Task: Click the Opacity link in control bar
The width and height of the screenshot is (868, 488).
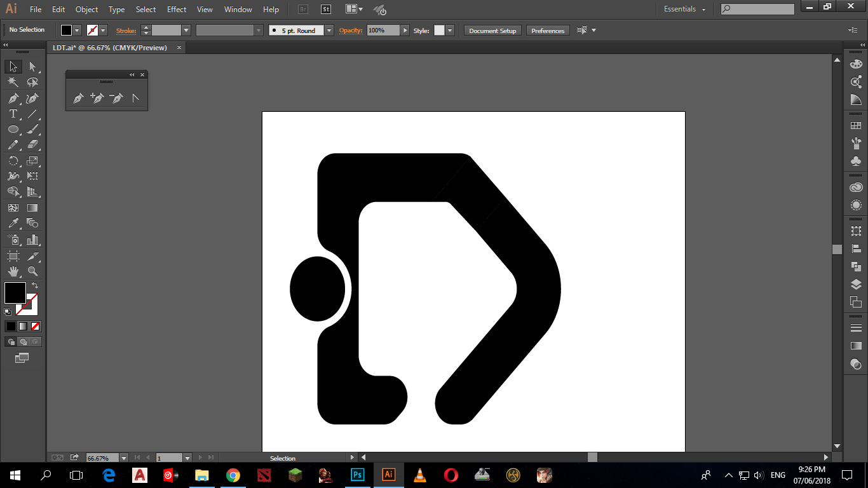Action: (350, 30)
